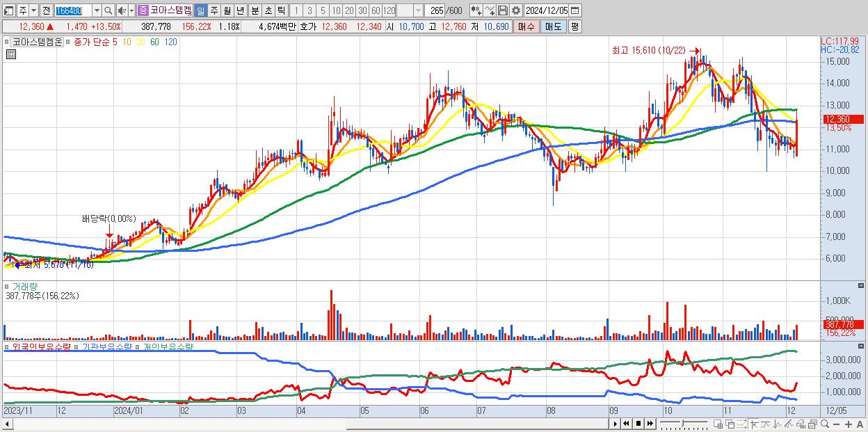
Task: Click the stacked chart window icon at bottom
Action: [x=812, y=424]
